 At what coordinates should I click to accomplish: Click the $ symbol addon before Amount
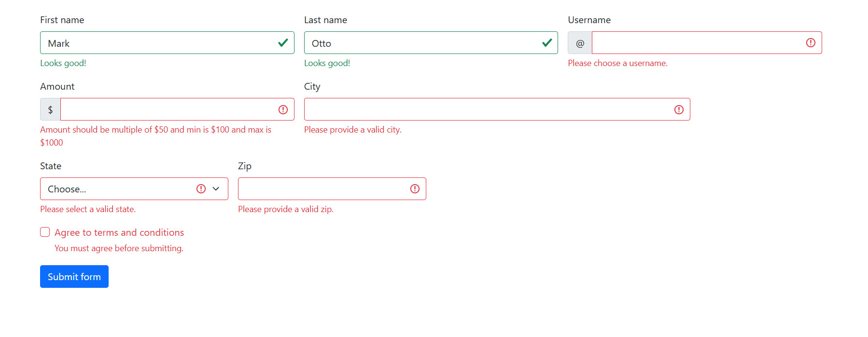point(50,110)
